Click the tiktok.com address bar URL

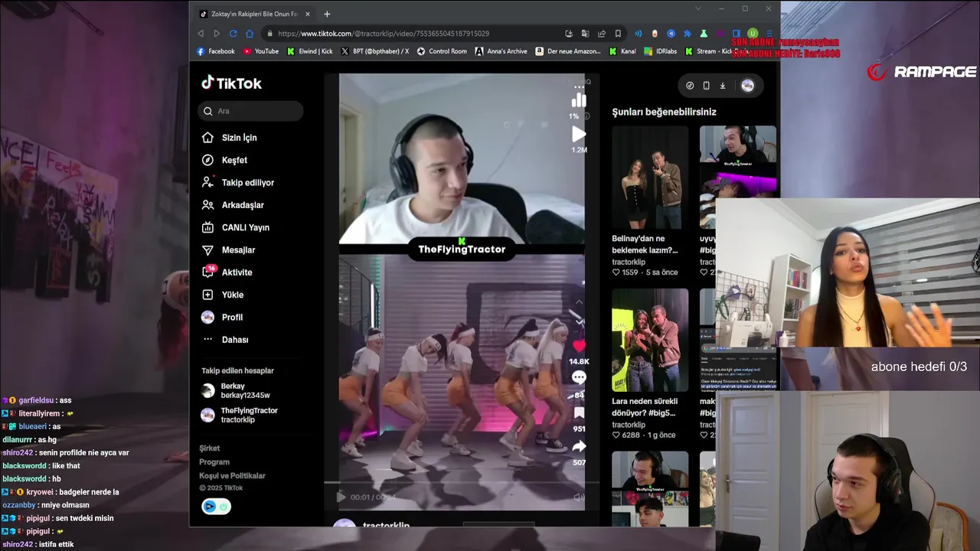tap(384, 34)
